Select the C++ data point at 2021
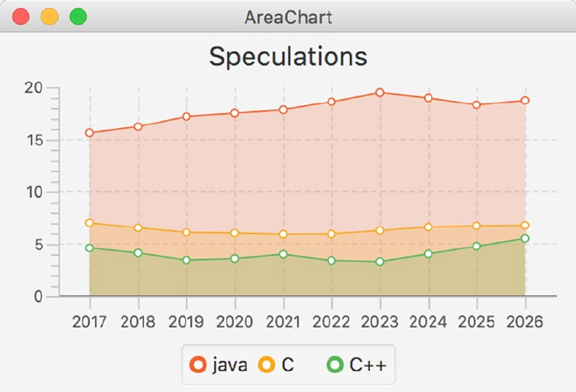The image size is (576, 392). point(283,254)
